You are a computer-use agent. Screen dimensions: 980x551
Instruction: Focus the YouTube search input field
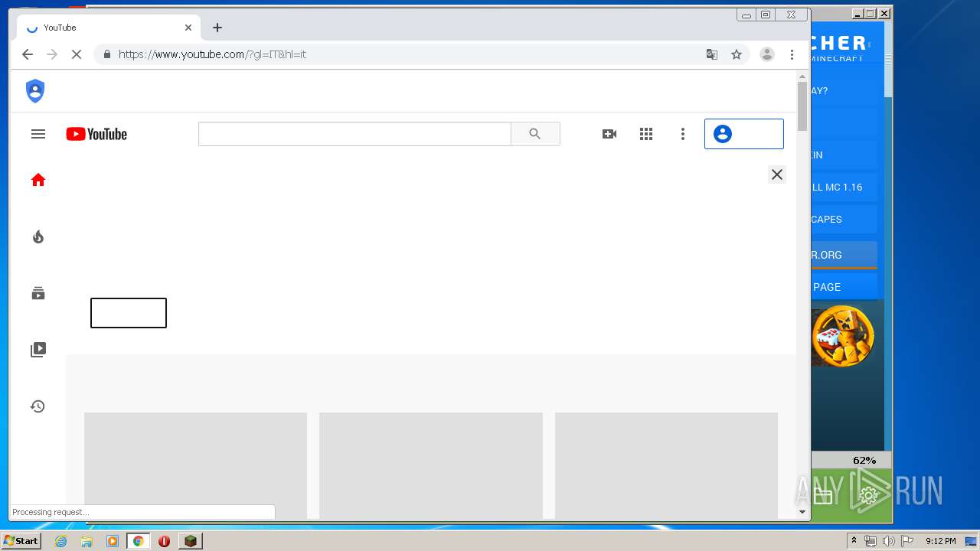click(354, 134)
